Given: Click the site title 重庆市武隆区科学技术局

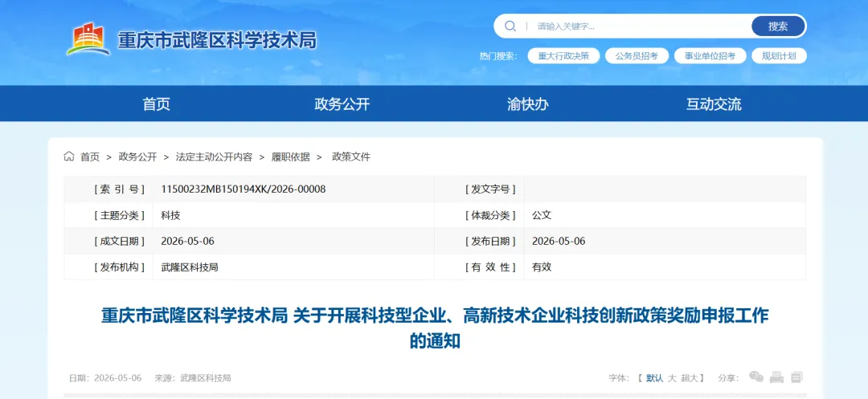Looking at the screenshot, I should [217, 40].
